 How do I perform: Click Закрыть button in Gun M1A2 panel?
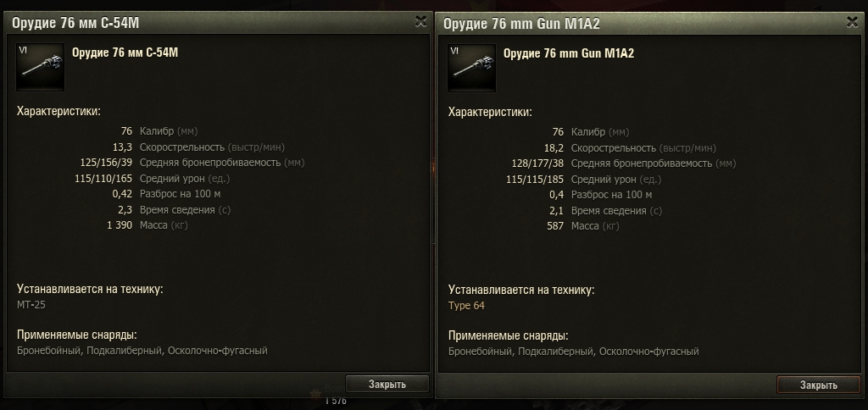(818, 385)
